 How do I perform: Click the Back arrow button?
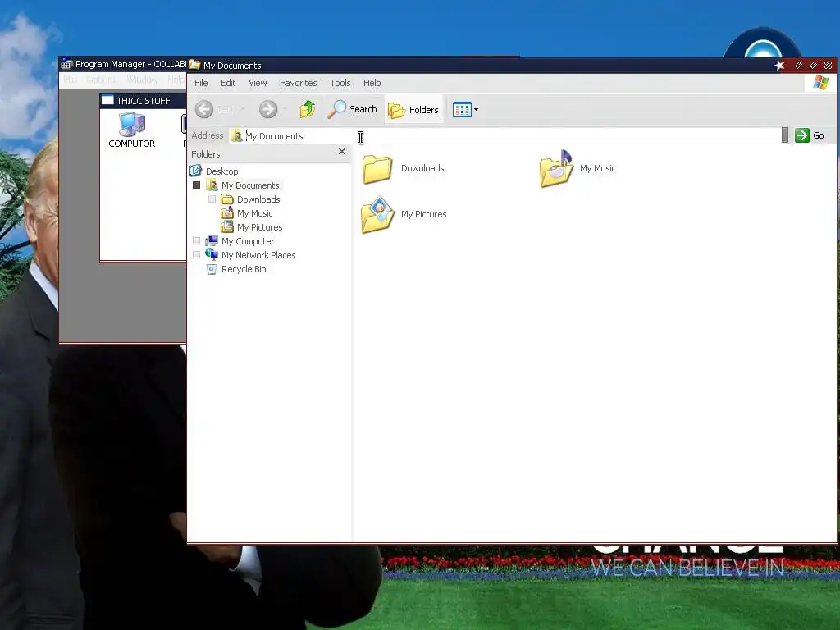pyautogui.click(x=204, y=109)
